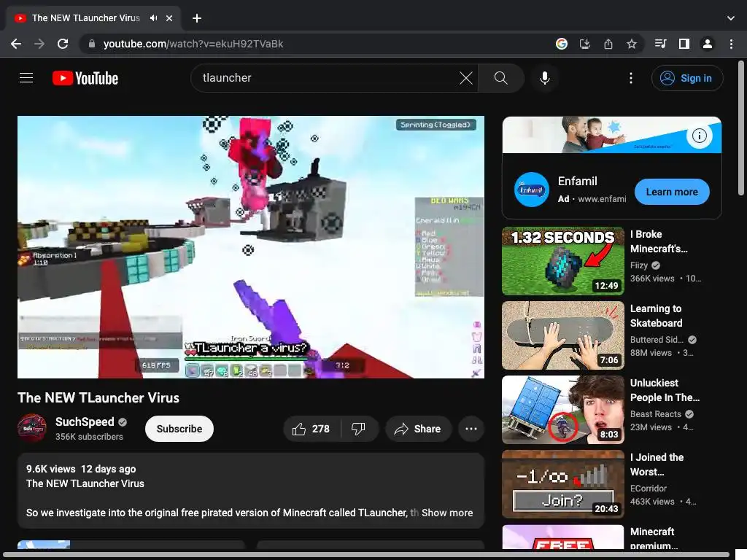The width and height of the screenshot is (747, 560).
Task: Click Learn more on Enfamil ad
Action: [x=672, y=192]
